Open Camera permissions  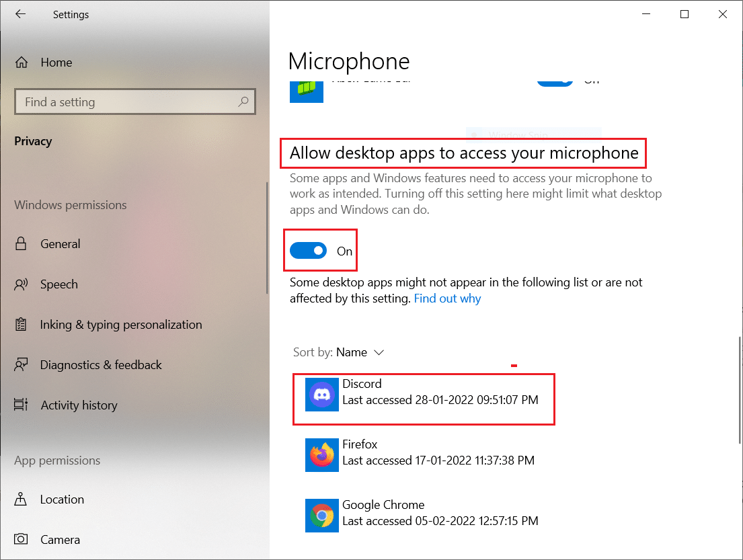click(60, 540)
